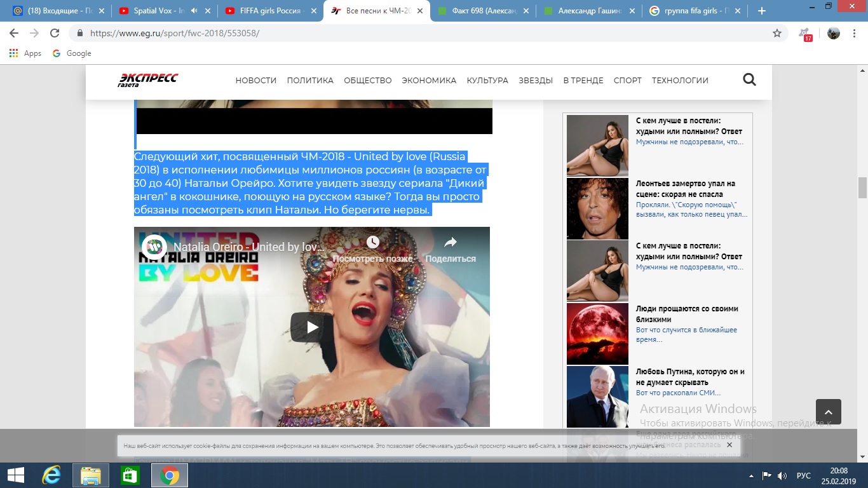The image size is (868, 488).
Task: Open the Windows Store taskbar icon
Action: (x=130, y=475)
